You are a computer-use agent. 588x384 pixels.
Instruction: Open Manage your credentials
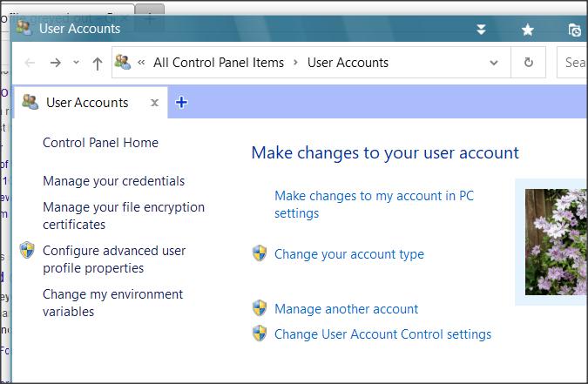coord(113,181)
